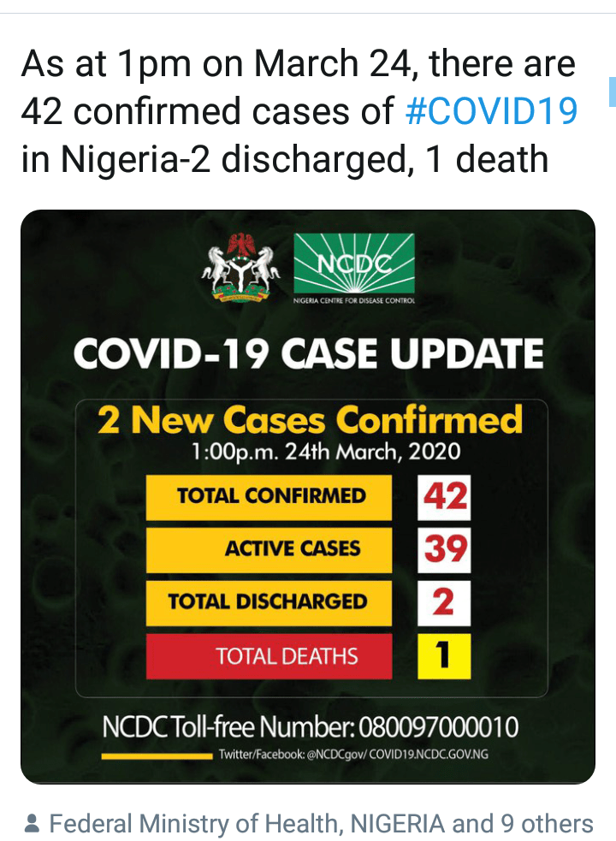The image size is (616, 841).
Task: Click the NCDC toll-free number text
Action: point(310,728)
